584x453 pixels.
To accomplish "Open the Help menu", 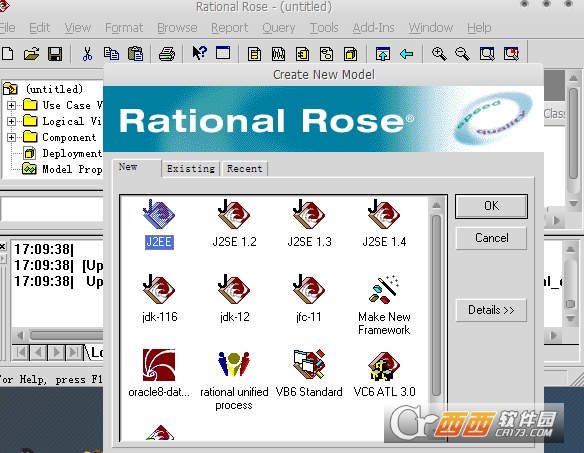I will 479,28.
